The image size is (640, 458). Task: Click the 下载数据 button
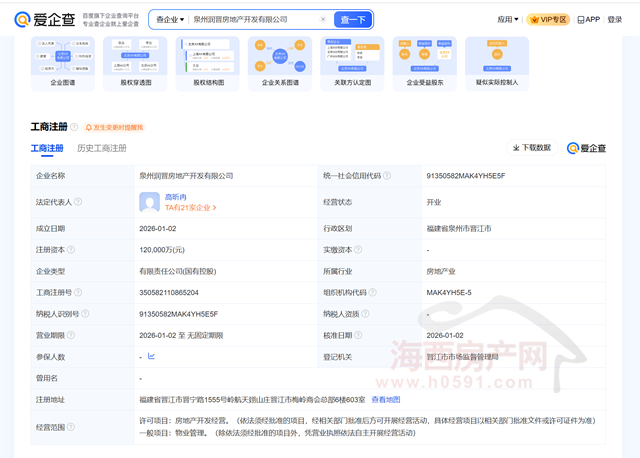pos(532,148)
